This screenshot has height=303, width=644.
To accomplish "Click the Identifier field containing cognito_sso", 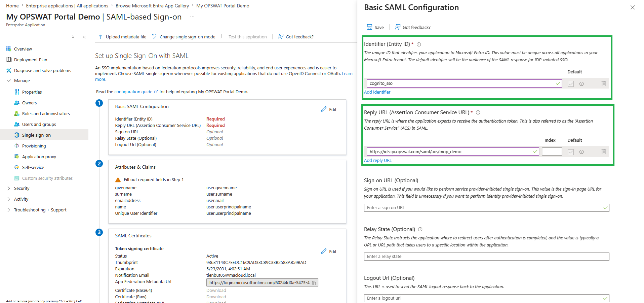I will [x=464, y=83].
